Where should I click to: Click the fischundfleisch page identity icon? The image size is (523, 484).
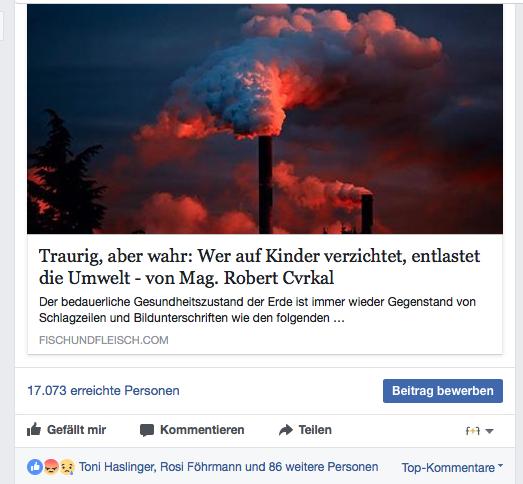coord(473,431)
